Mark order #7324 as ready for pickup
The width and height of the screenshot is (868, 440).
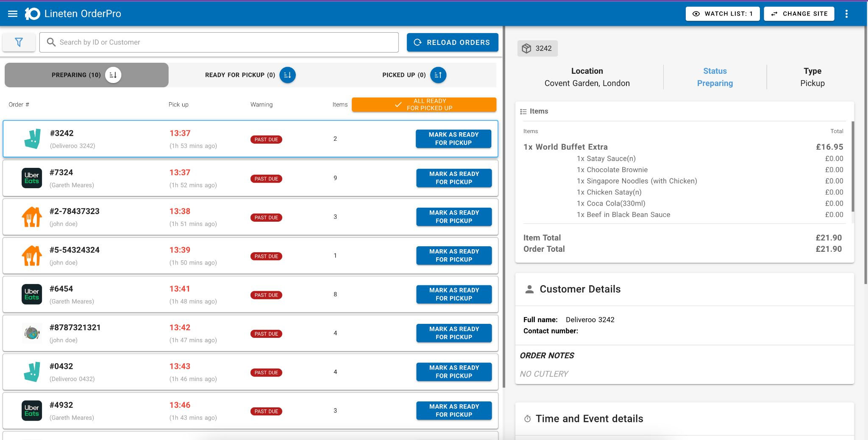tap(454, 178)
